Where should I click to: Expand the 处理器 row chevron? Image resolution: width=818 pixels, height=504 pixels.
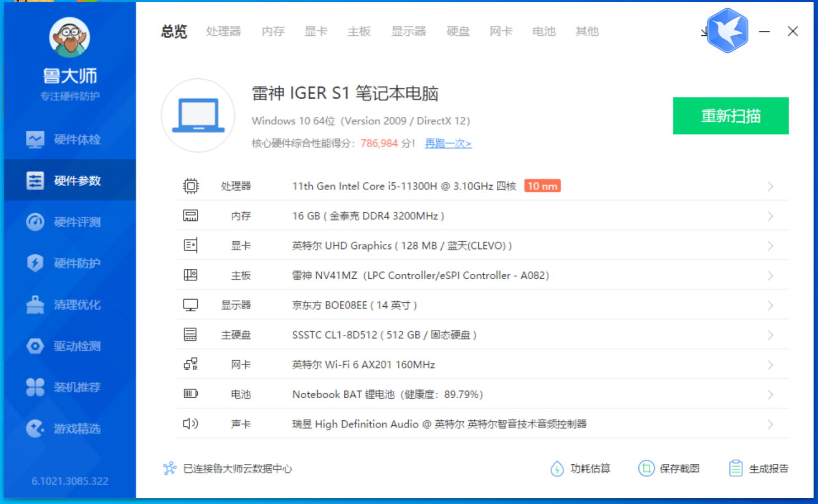[x=771, y=187]
